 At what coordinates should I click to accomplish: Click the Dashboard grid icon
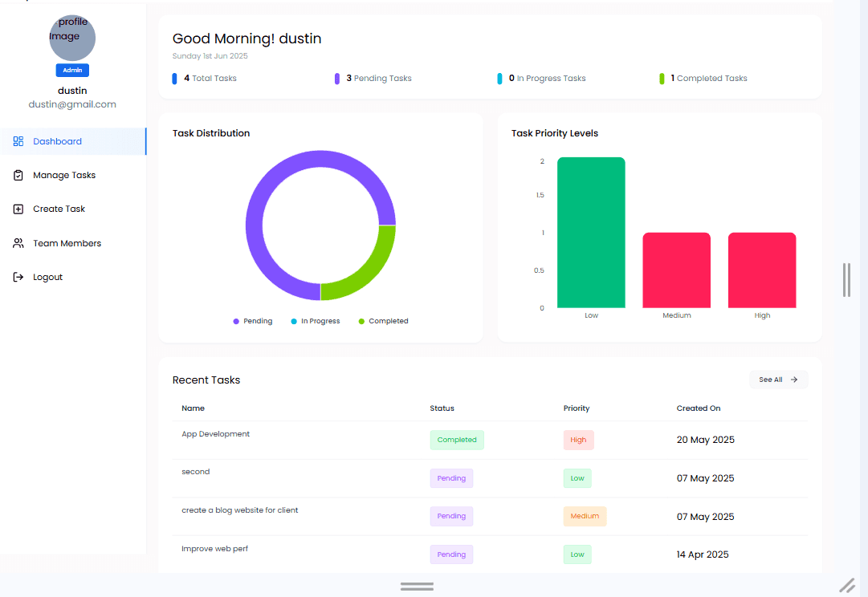pyautogui.click(x=18, y=141)
